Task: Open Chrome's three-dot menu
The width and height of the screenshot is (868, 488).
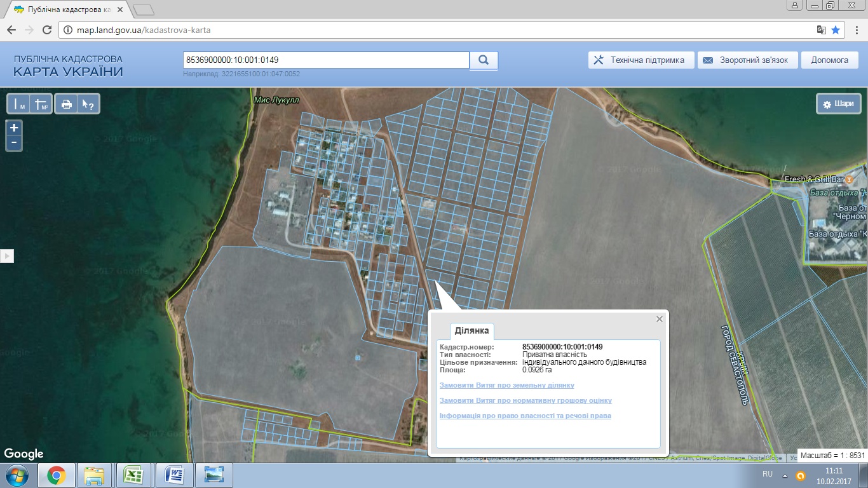Action: click(854, 30)
